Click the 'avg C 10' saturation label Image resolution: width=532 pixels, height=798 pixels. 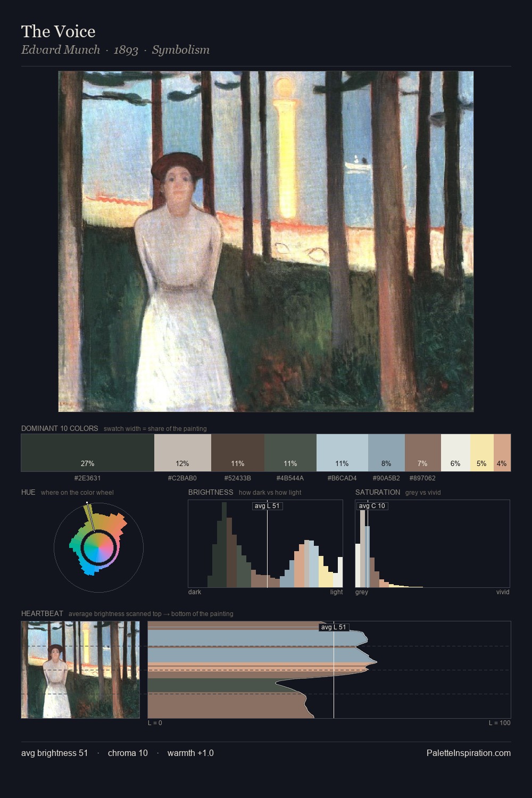click(x=372, y=506)
